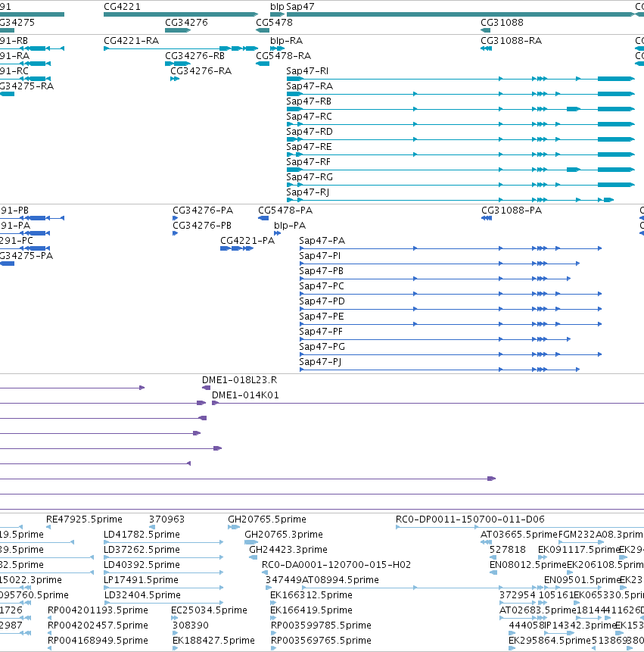Select the Sap47 gene label
This screenshot has height=652, width=644.
coord(300,7)
